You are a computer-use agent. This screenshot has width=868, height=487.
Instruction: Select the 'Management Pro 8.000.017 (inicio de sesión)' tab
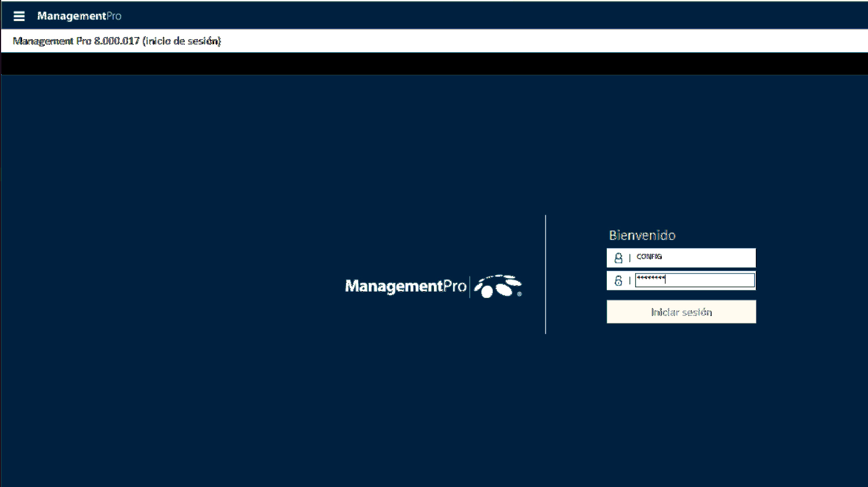tap(116, 40)
